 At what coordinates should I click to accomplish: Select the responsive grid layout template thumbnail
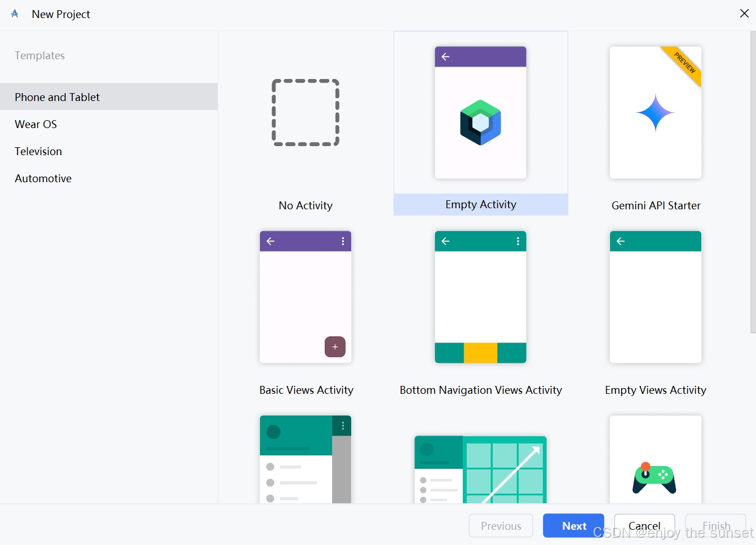[x=480, y=469]
